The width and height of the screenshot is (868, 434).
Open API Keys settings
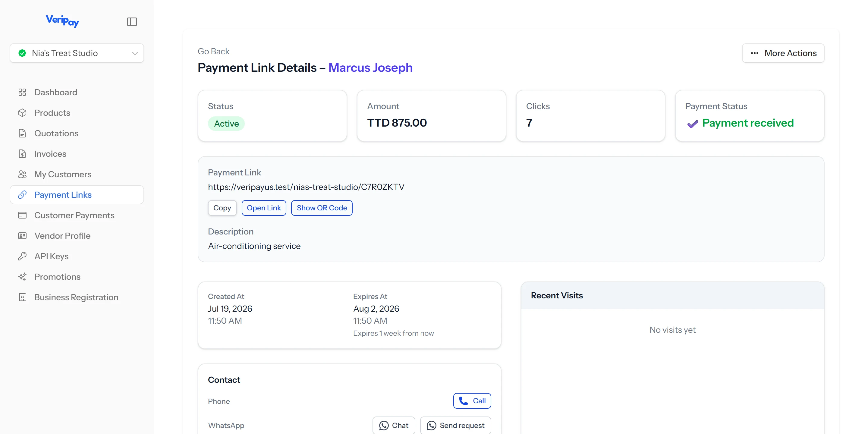click(77, 256)
